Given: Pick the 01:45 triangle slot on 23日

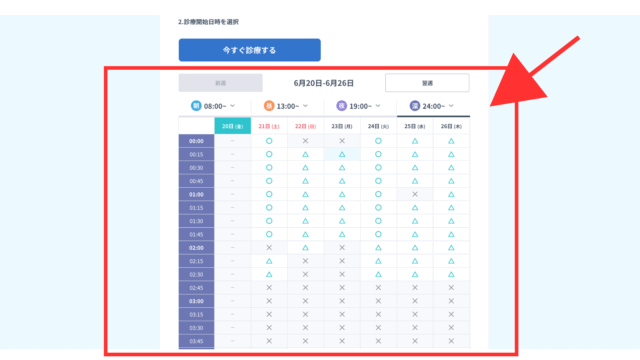Looking at the screenshot, I should [342, 234].
